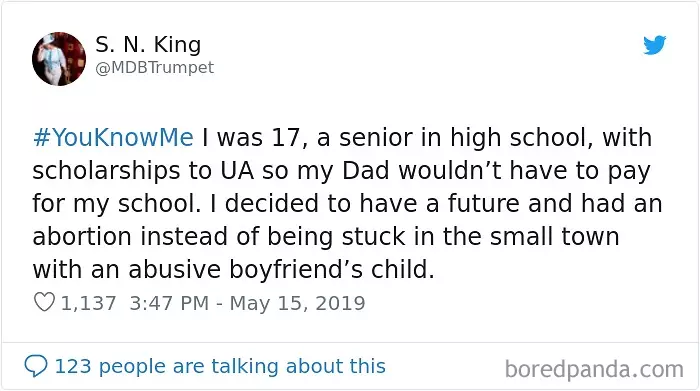
Task: Like the tweet with the heart icon
Action: (x=44, y=302)
